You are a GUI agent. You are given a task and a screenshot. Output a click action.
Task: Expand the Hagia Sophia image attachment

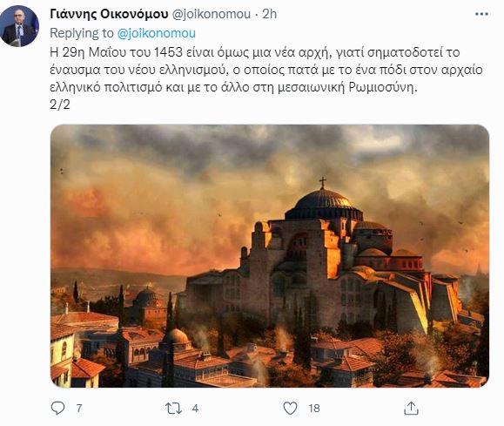click(270, 256)
